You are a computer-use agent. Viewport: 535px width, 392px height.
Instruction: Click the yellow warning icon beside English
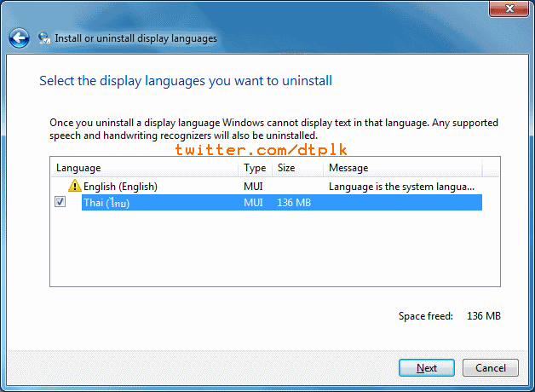tap(74, 187)
